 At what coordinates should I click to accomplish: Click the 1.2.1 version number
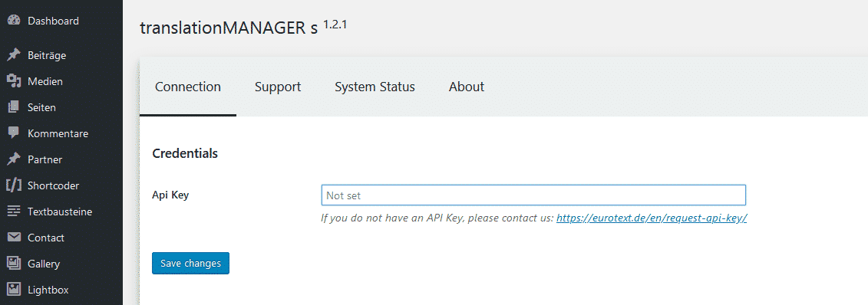(x=335, y=25)
